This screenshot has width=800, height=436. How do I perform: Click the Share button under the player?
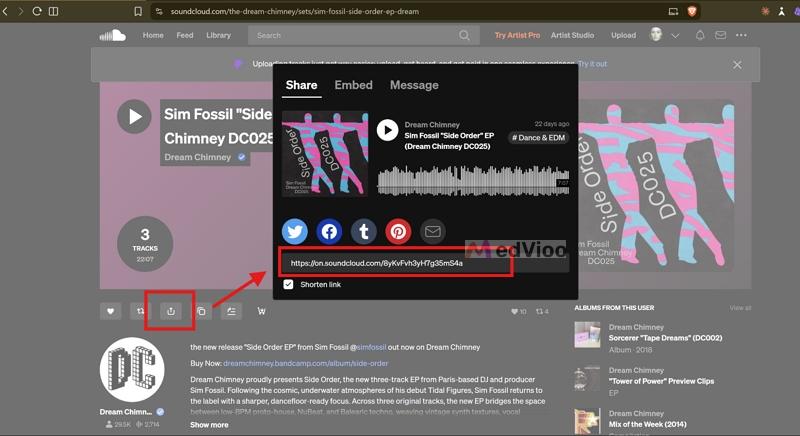(171, 311)
